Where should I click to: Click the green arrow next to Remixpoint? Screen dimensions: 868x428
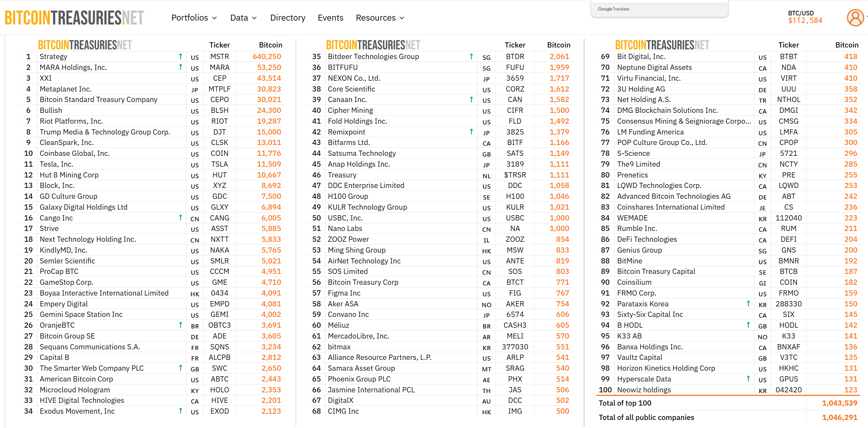point(471,132)
